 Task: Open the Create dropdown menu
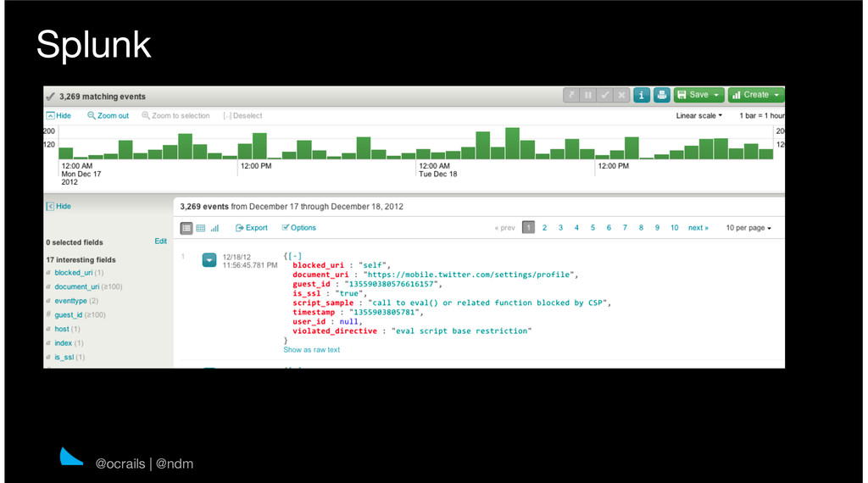(755, 95)
